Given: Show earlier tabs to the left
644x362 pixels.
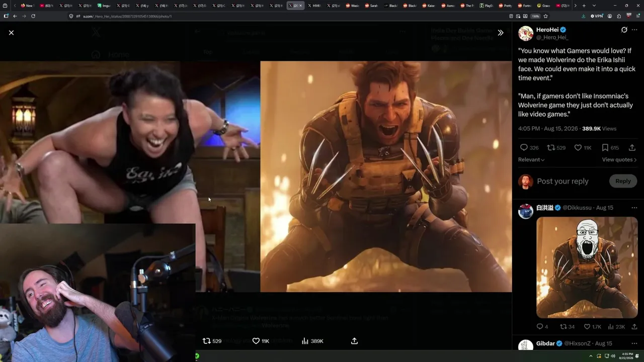Looking at the screenshot, I should [x=15, y=6].
